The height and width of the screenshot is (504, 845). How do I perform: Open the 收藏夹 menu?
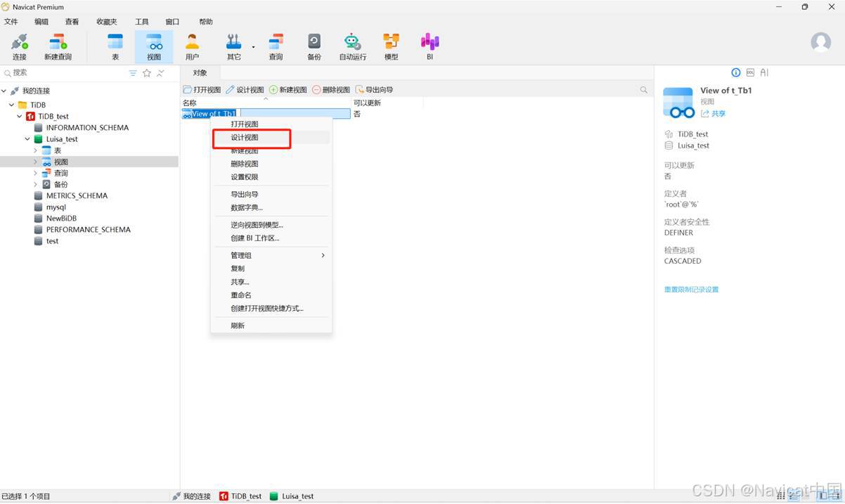107,22
